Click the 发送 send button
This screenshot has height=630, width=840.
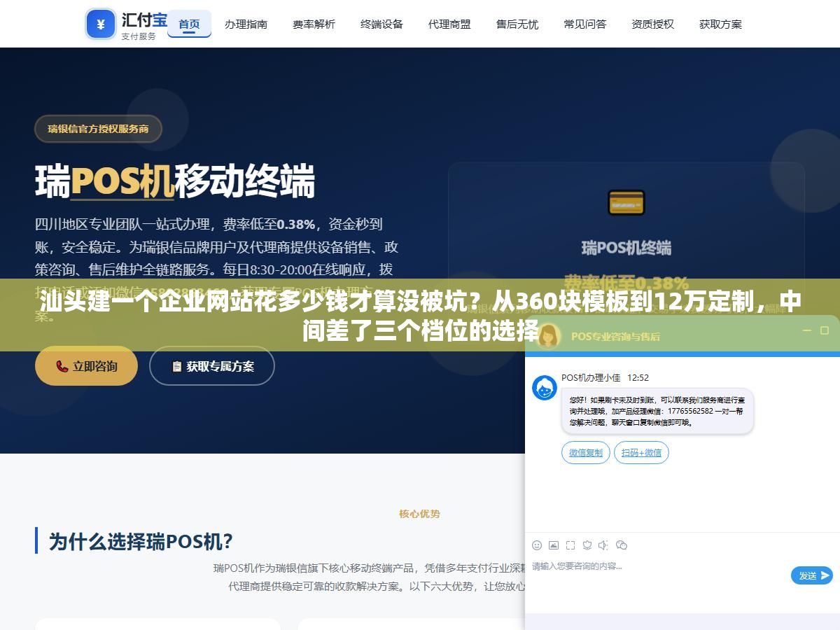pyautogui.click(x=812, y=575)
